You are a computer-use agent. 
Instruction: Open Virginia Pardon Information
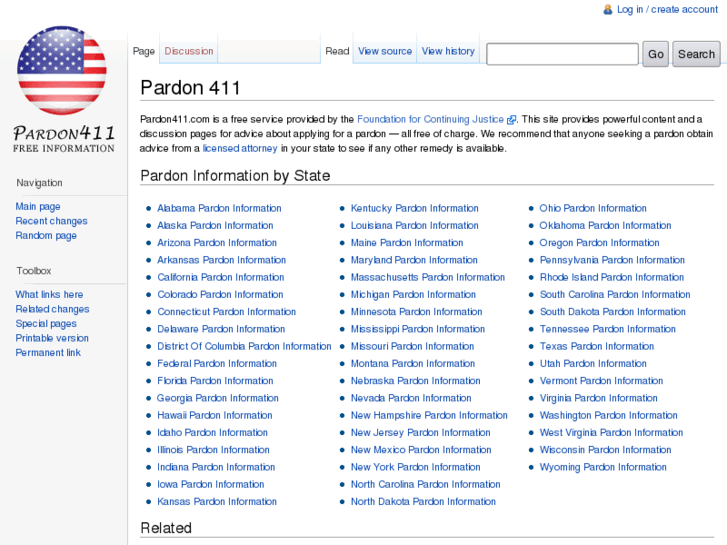pos(599,398)
